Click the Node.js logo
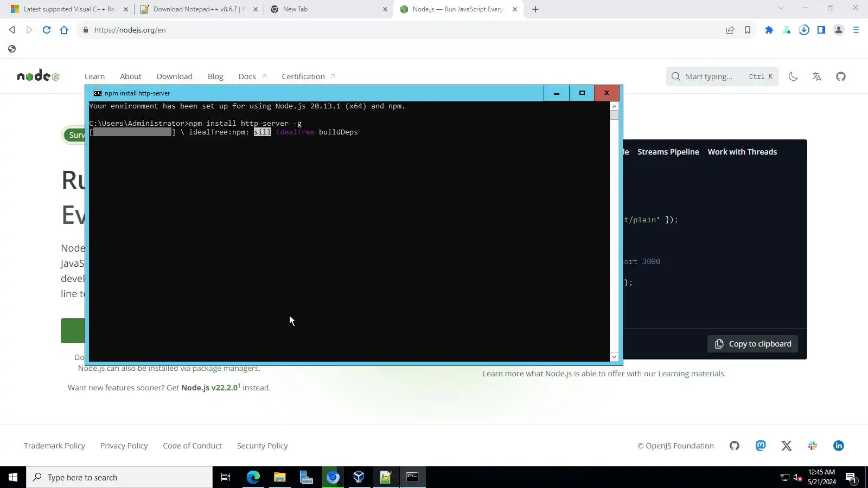The width and height of the screenshot is (868, 488). click(x=38, y=76)
